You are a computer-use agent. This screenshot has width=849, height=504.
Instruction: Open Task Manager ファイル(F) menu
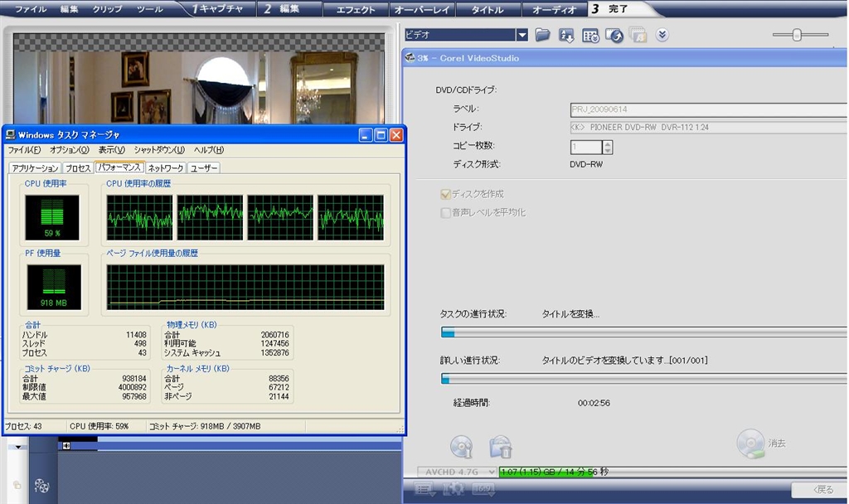(x=24, y=150)
